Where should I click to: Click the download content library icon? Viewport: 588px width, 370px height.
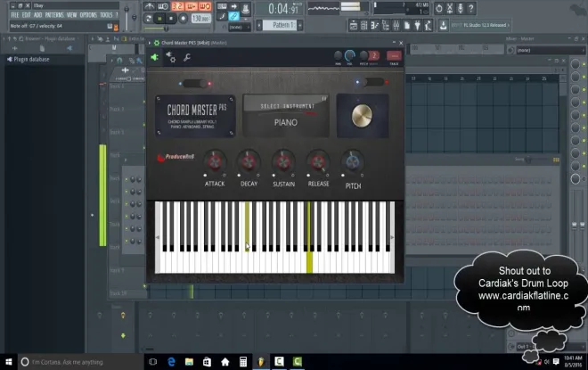pyautogui.click(x=443, y=26)
